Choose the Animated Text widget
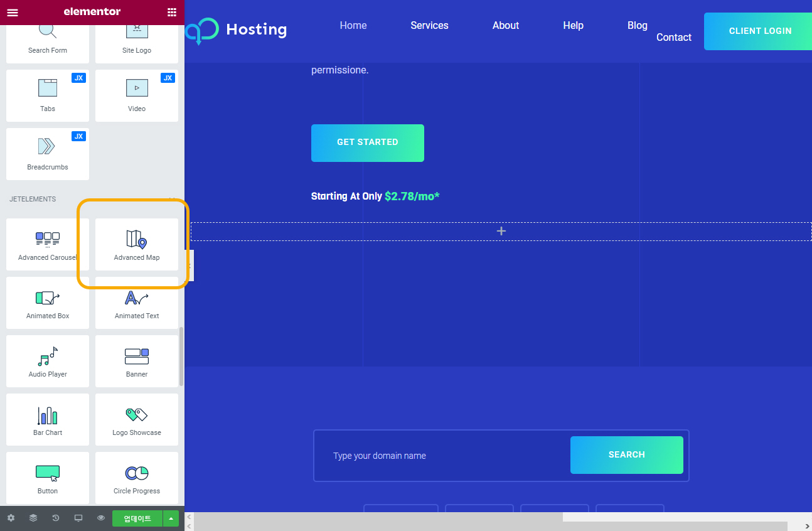This screenshot has width=812, height=531. (136, 303)
